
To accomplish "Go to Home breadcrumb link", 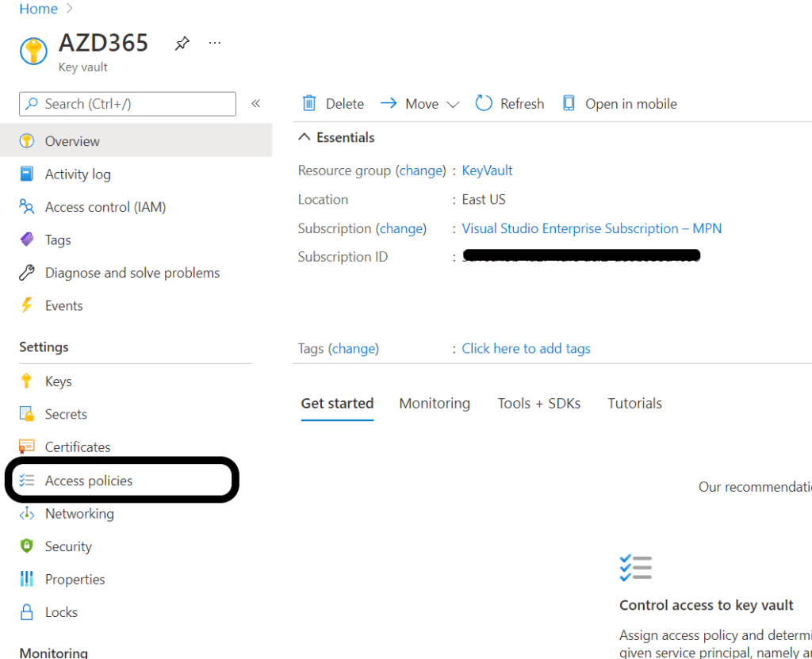I will point(38,9).
